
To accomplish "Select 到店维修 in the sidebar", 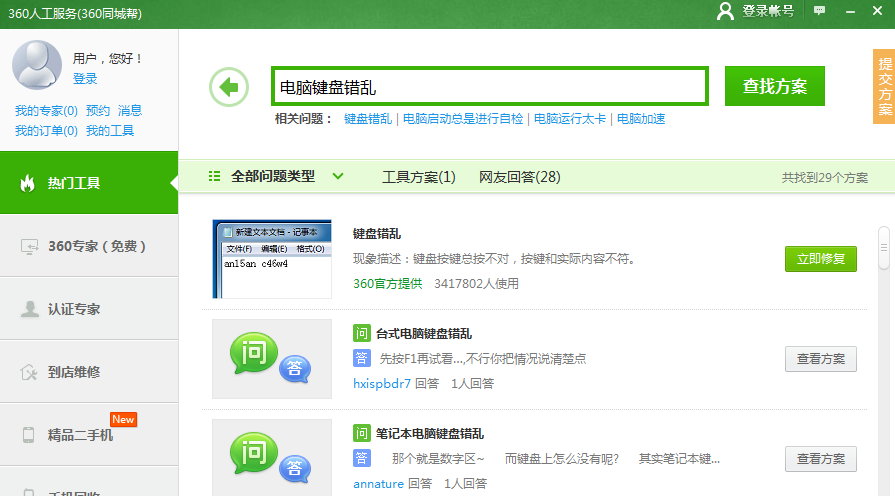I will coord(89,372).
